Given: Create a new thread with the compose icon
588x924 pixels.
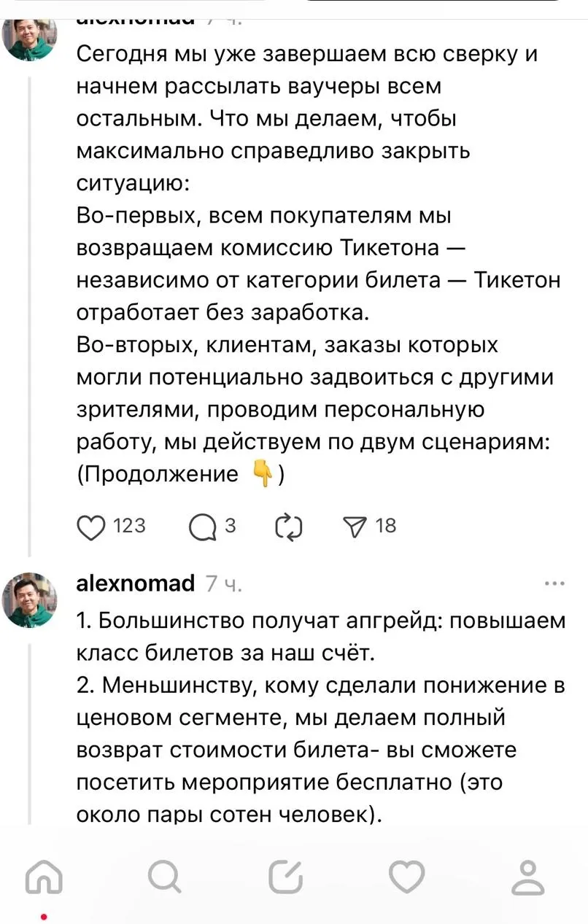Looking at the screenshot, I should (286, 878).
